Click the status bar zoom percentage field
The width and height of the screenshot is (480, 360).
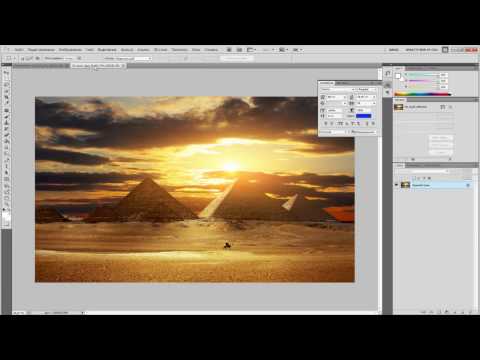[19, 313]
